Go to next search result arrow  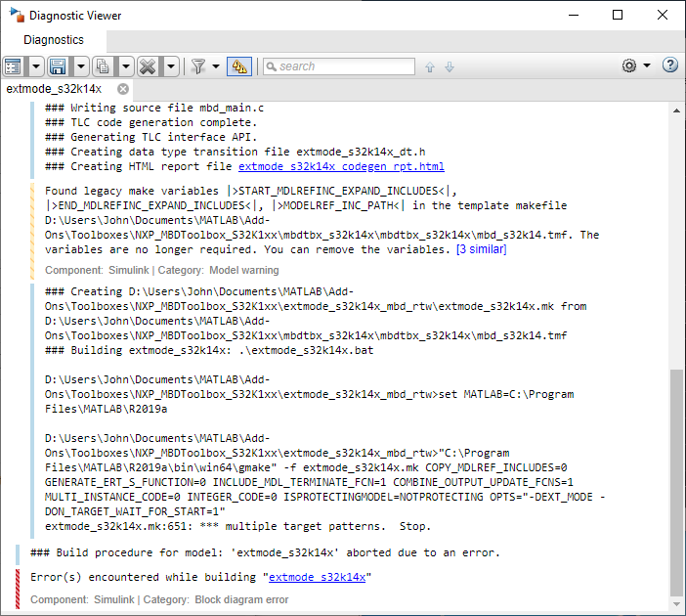click(x=450, y=67)
